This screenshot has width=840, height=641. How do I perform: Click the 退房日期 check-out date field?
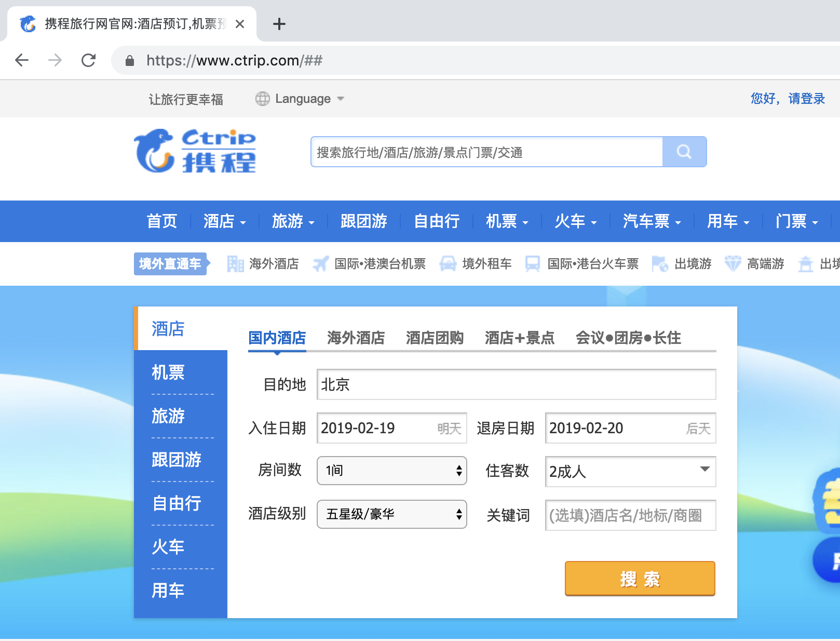pos(631,428)
